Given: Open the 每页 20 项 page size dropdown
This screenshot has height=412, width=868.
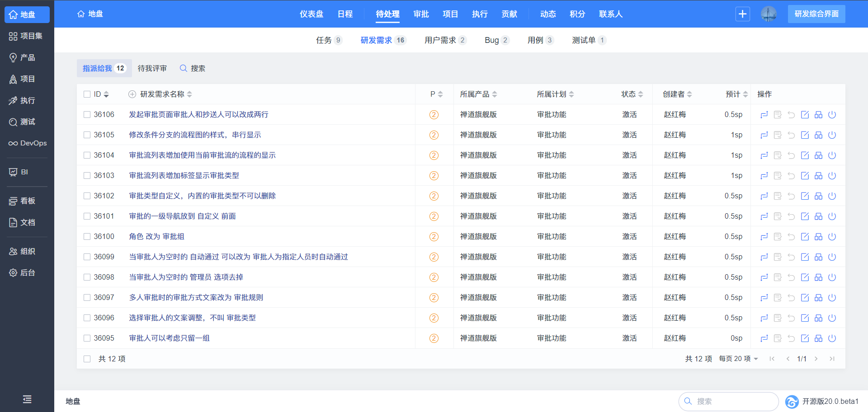Looking at the screenshot, I should pos(738,359).
